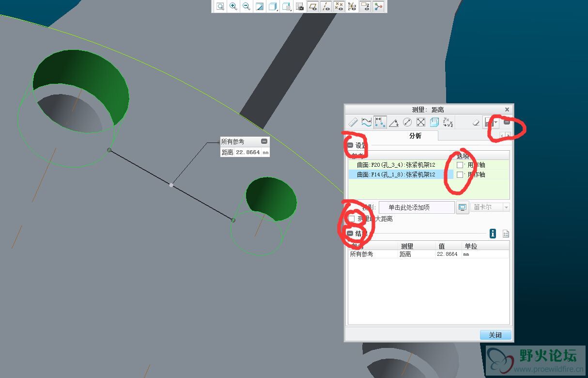This screenshot has width=588, height=378.
Task: Click the results options list icon
Action: (506, 234)
